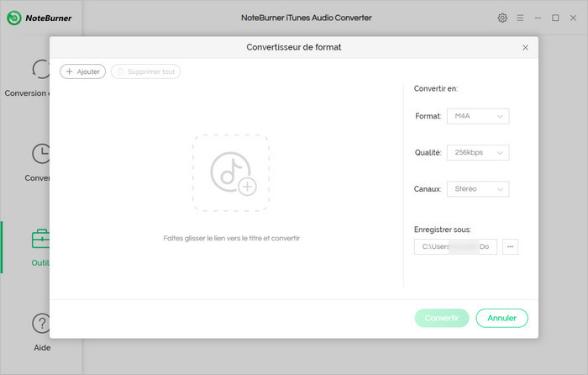Click the 'Qualité:' label
This screenshot has width=588, height=375.
point(428,152)
